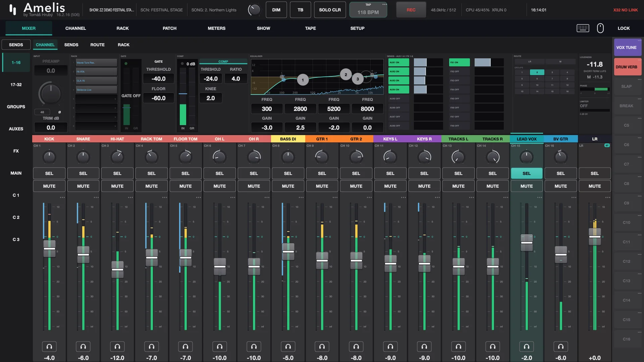
Task: Solo the SNARE channel with its headphone icon
Action: pyautogui.click(x=83, y=346)
